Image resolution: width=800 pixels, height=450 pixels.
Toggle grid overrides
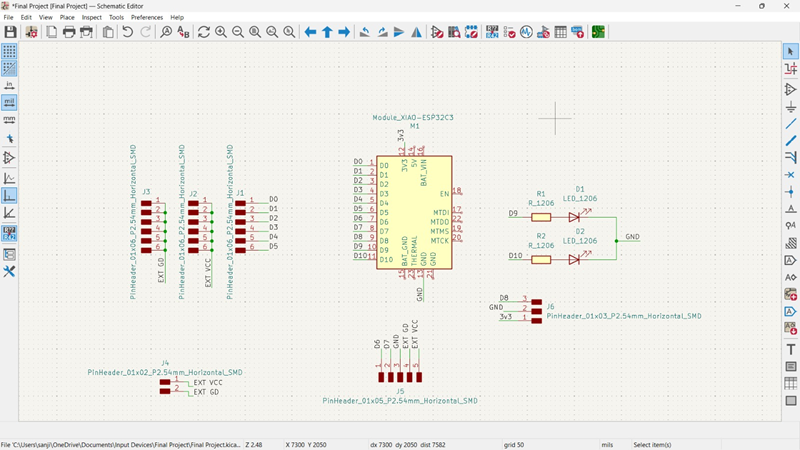(x=9, y=68)
